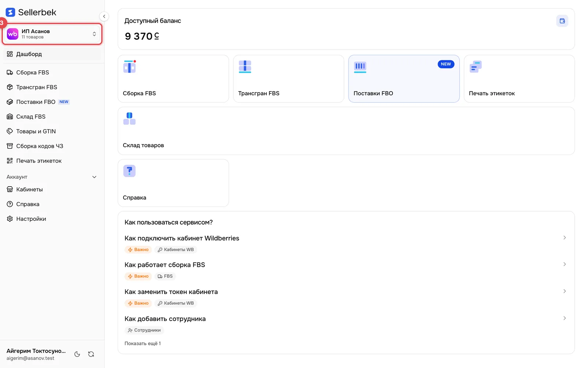Open Кабинеты in the sidebar
Viewport: 588px width, 368px height.
(29, 190)
